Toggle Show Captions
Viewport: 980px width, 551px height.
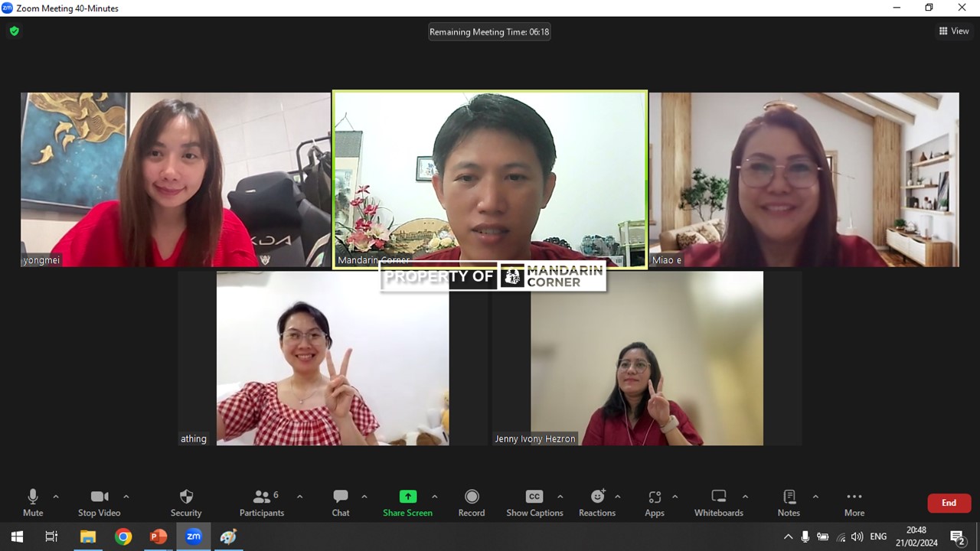click(x=534, y=503)
